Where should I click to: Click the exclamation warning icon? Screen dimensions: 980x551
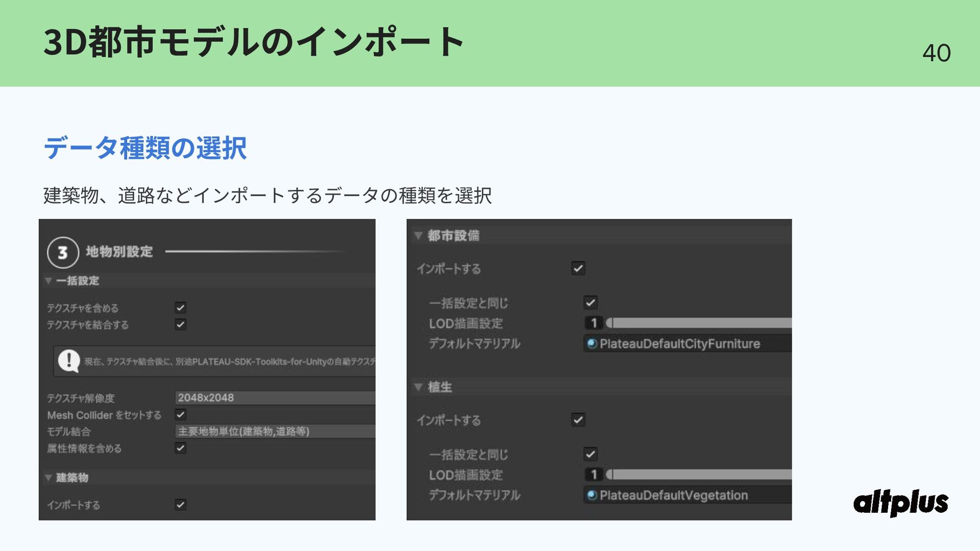click(x=69, y=361)
